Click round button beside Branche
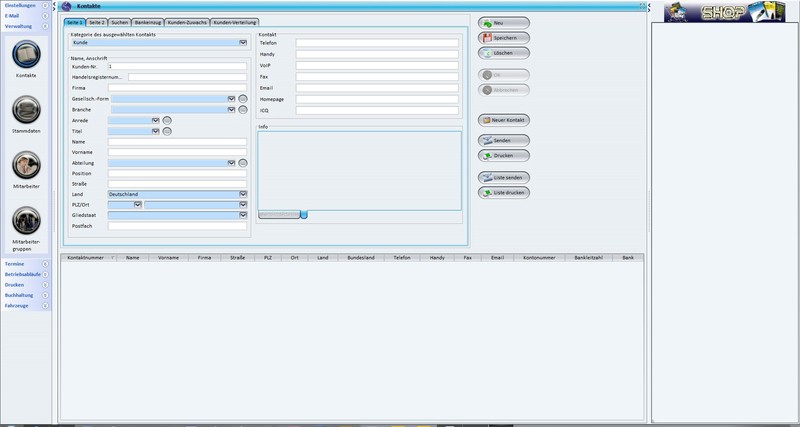The image size is (800, 427). point(243,110)
